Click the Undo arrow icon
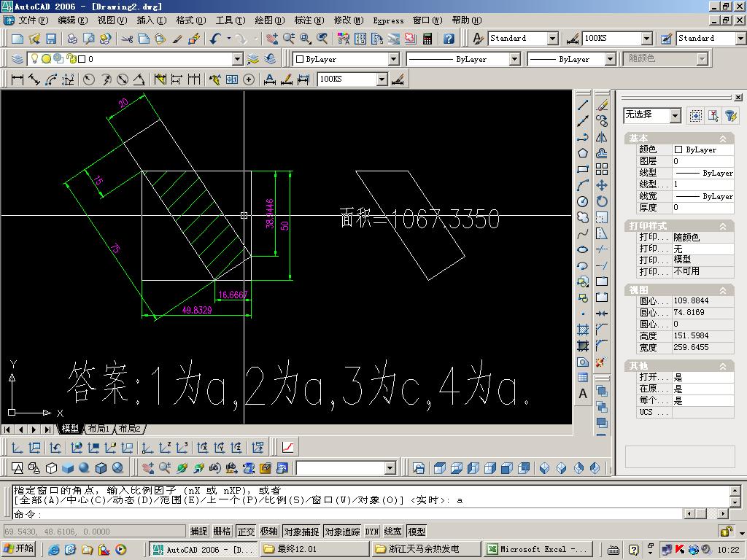Viewport: 747px width, 560px height. click(216, 39)
